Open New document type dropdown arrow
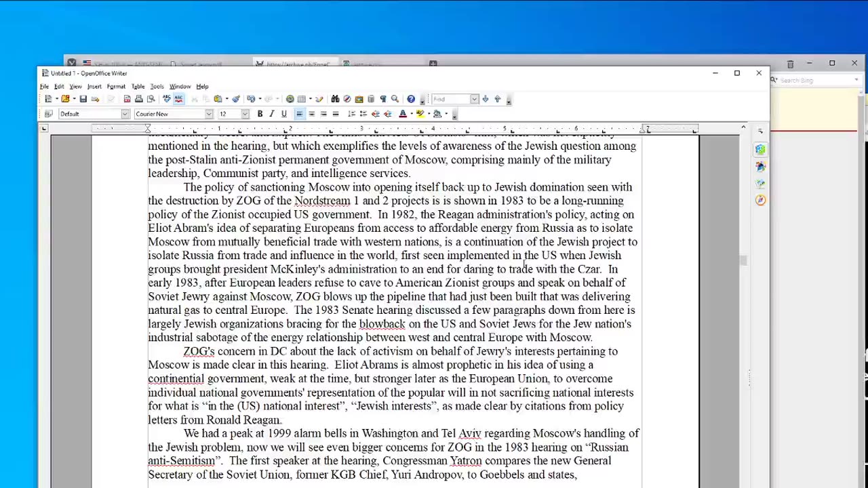Screen dimensions: 868x488 tap(57, 99)
